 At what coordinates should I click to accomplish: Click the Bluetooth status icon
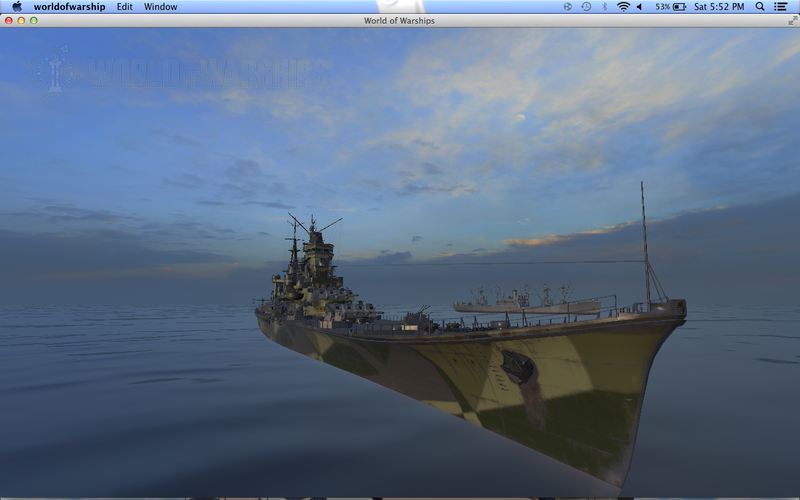click(604, 7)
